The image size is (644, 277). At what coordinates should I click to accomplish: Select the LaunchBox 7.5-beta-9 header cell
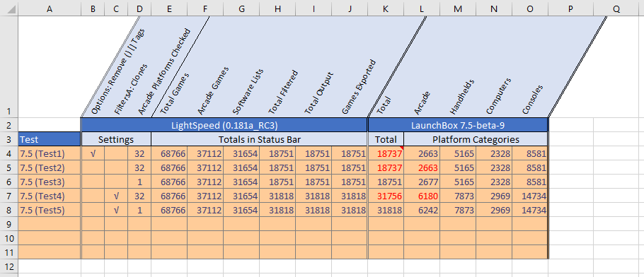pos(458,125)
